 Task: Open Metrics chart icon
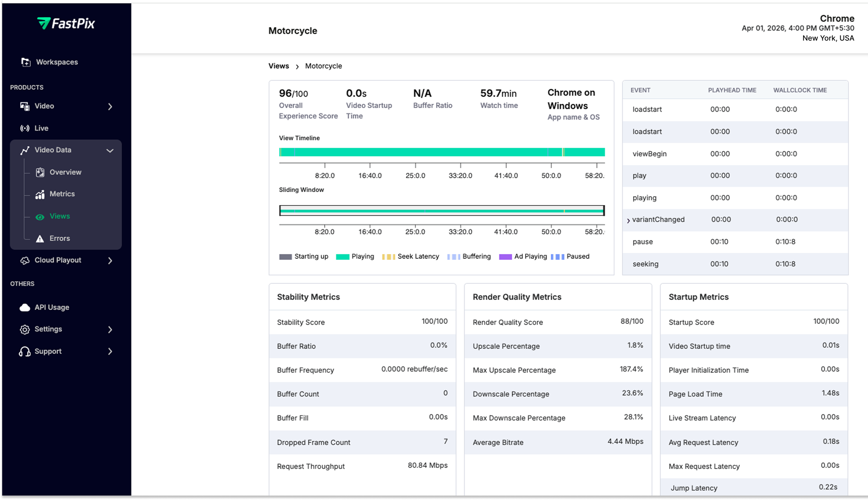click(40, 194)
